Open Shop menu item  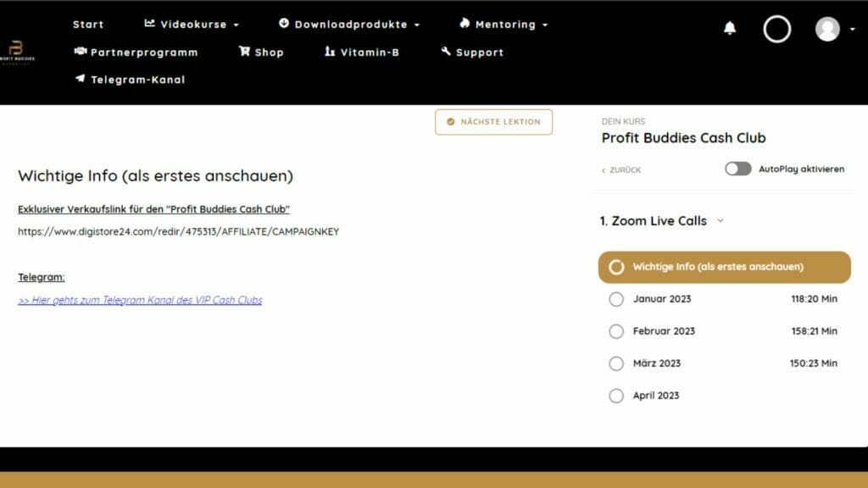(261, 52)
